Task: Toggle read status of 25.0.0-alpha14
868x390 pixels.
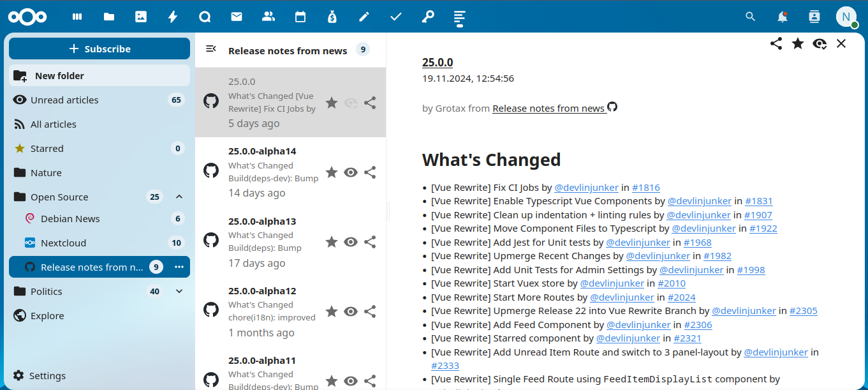Action: point(351,172)
